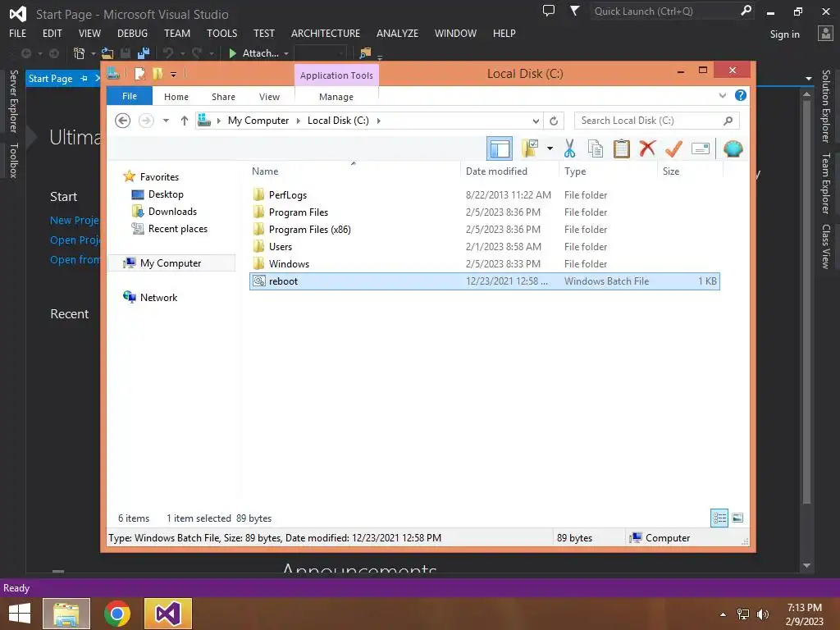Open the folder options dropdown arrow
This screenshot has width=840, height=630.
click(550, 148)
